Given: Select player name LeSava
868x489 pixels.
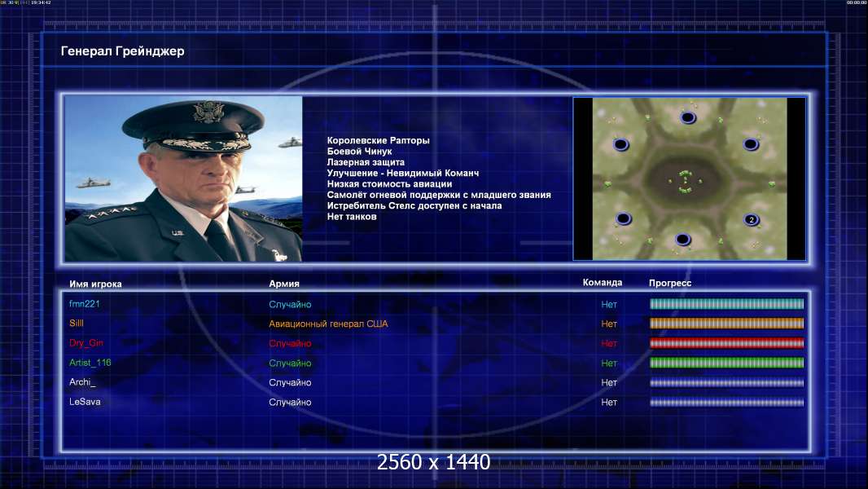Looking at the screenshot, I should pyautogui.click(x=85, y=402).
